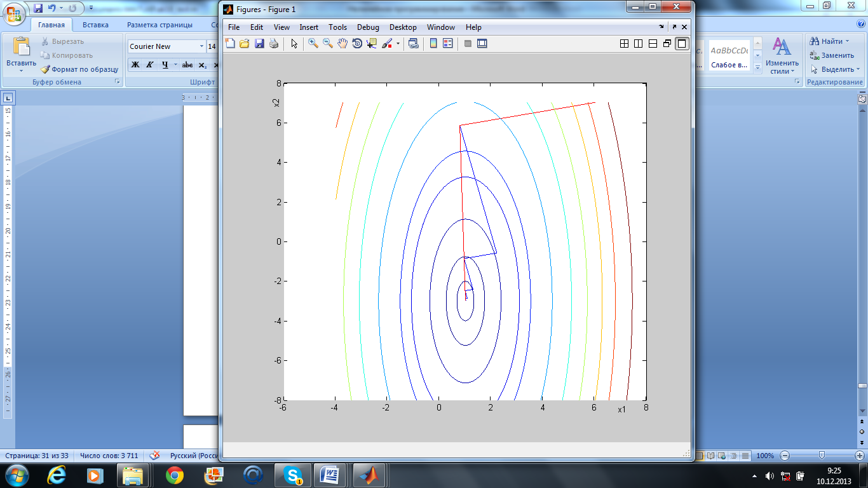
Task: Toggle bold Ж formatting
Action: (x=135, y=65)
